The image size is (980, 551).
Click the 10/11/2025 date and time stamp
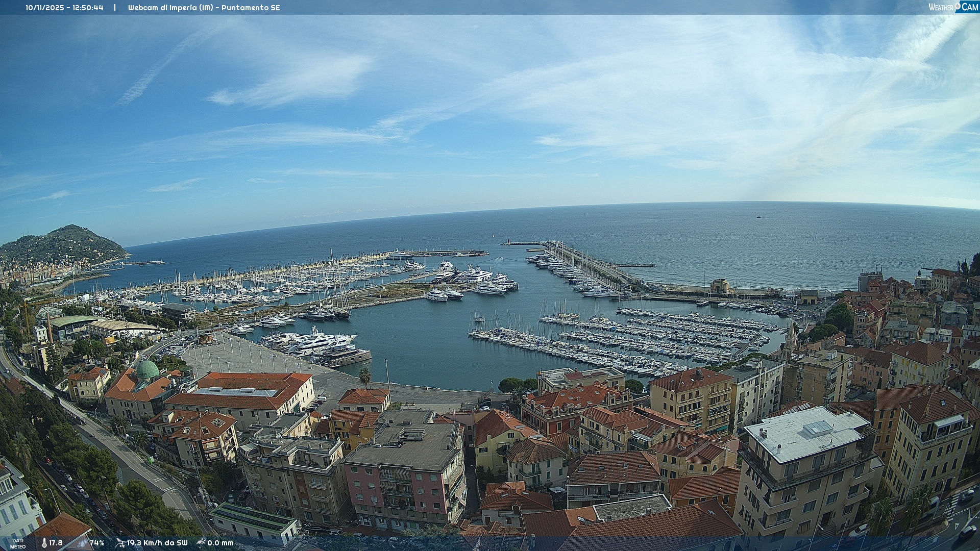click(x=65, y=8)
